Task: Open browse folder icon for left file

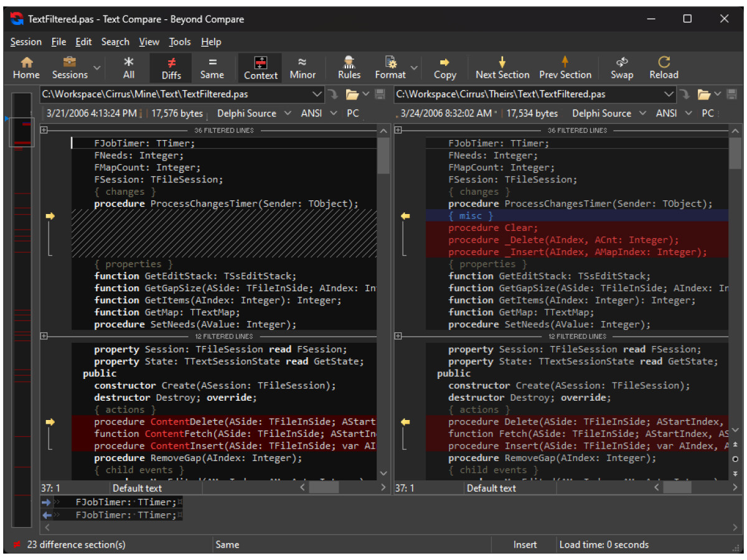Action: pos(352,95)
